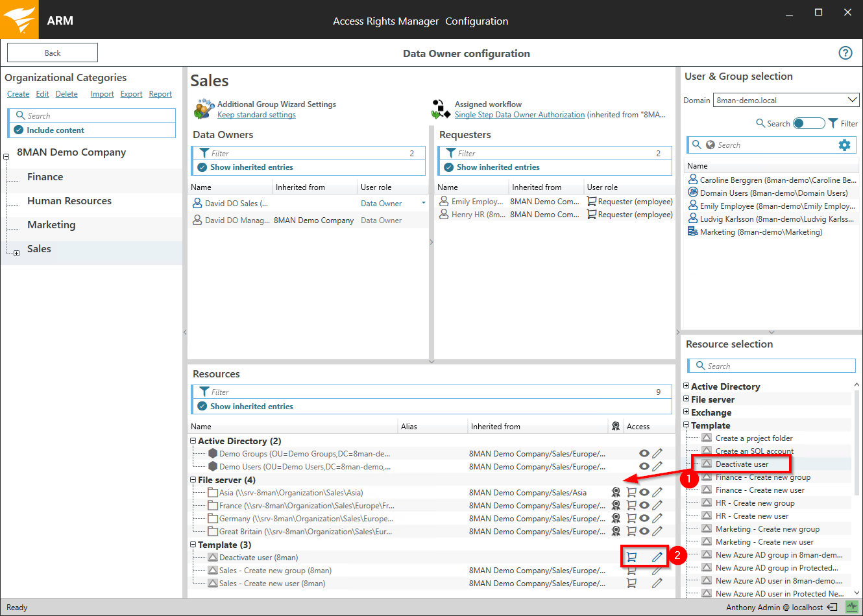This screenshot has width=863, height=616.
Task: Open David DO Sales user role dropdown
Action: point(424,204)
